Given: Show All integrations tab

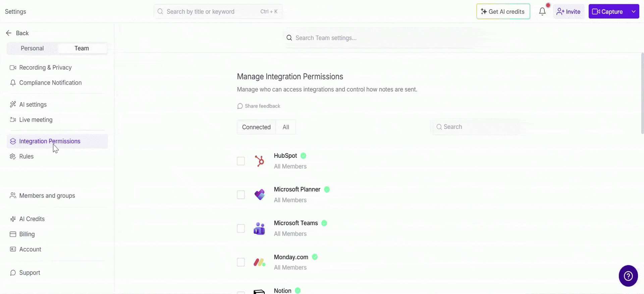Looking at the screenshot, I should [286, 127].
